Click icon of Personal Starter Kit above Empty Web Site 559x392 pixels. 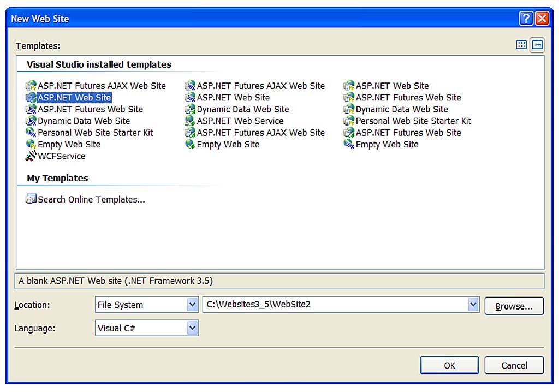31,132
